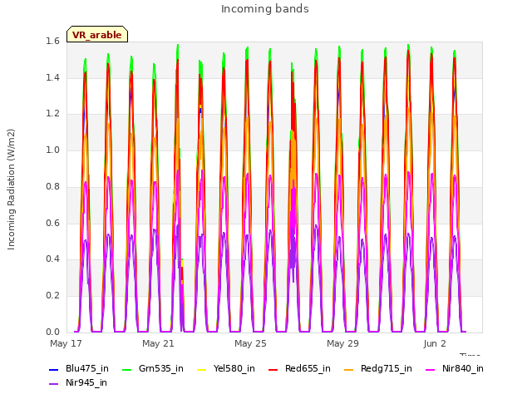
Task: Click the 1.6 y-axis tick label
Action: [52, 42]
